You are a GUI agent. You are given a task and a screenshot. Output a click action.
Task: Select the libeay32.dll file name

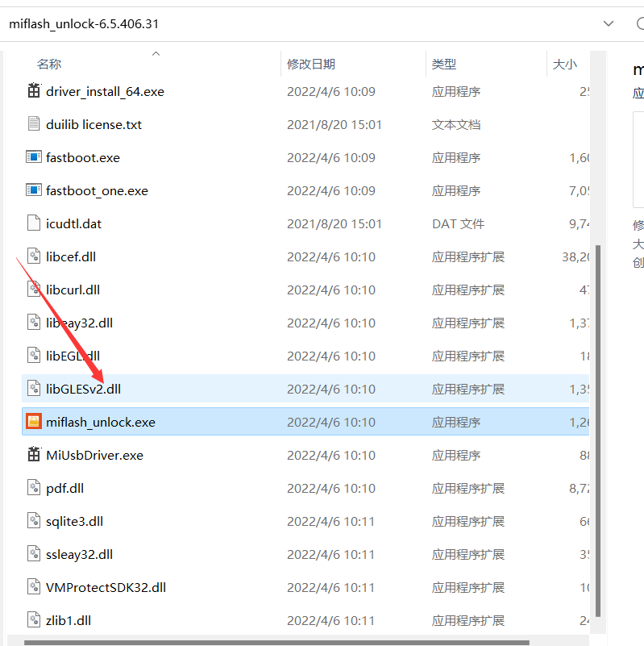pyautogui.click(x=80, y=323)
